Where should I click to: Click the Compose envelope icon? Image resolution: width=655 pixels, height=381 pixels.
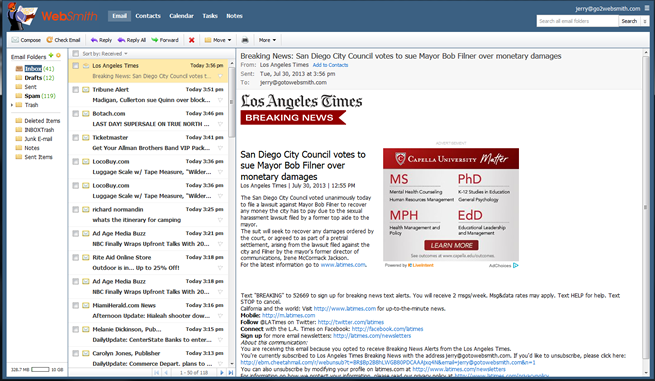click(x=15, y=40)
